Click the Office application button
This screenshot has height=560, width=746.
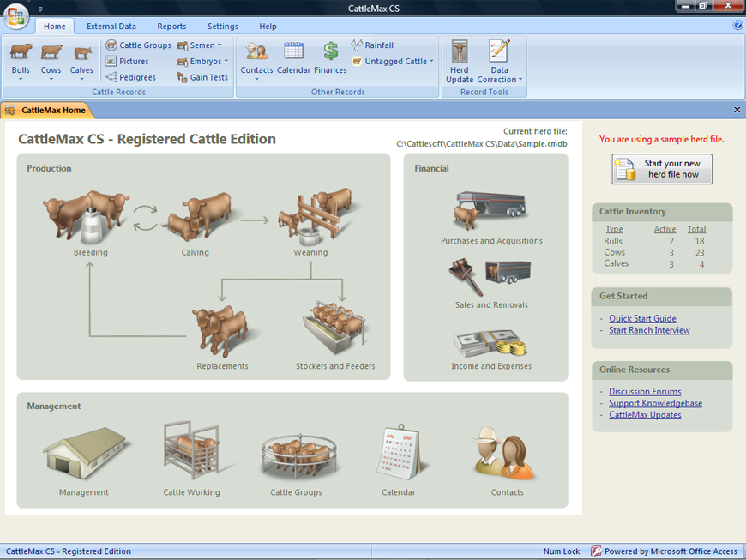16,16
